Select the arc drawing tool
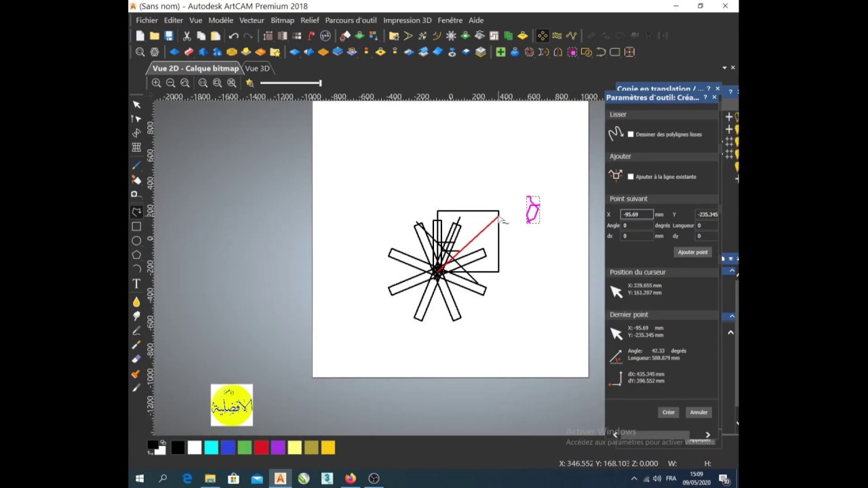The width and height of the screenshot is (868, 488). pyautogui.click(x=136, y=269)
